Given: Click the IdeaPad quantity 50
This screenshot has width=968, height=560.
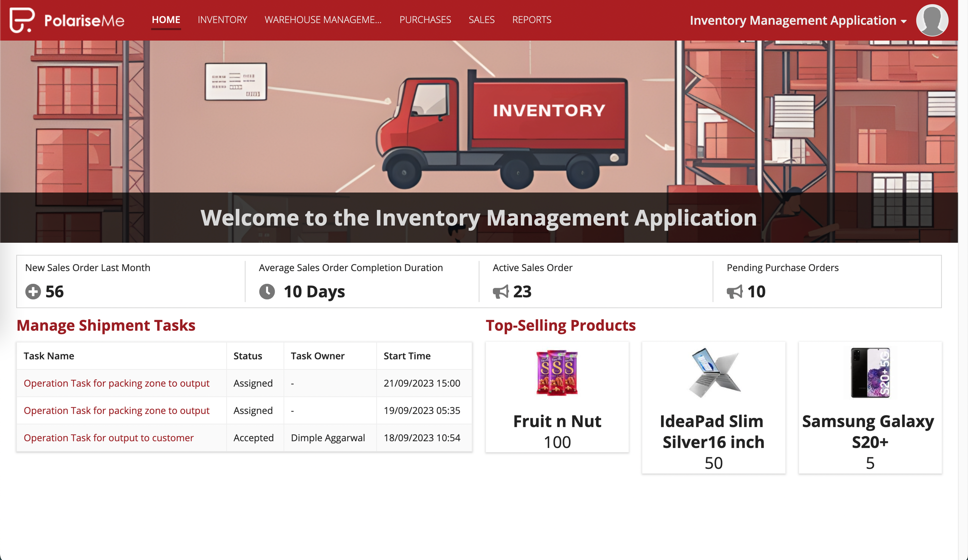Looking at the screenshot, I should click(x=714, y=463).
